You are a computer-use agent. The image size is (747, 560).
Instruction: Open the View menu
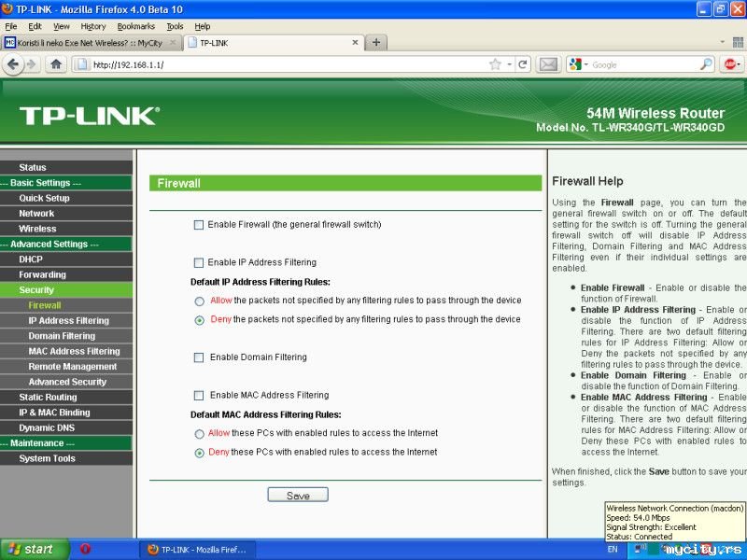[62, 26]
